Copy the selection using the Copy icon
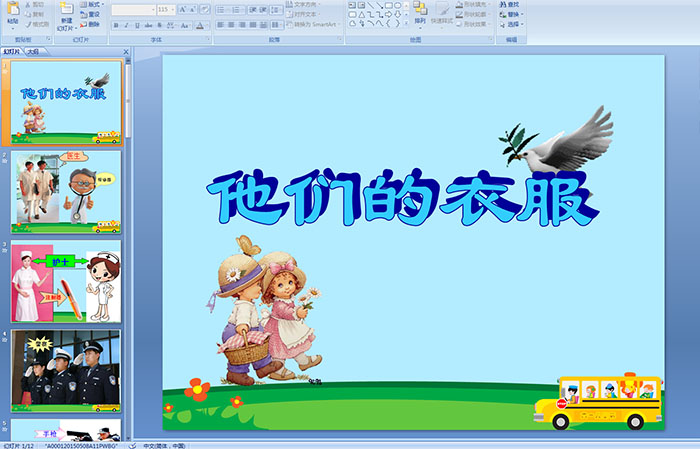The image size is (700, 449). (28, 14)
